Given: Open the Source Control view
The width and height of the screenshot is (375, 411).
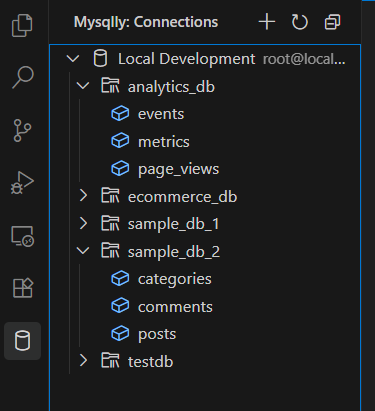Looking at the screenshot, I should (x=22, y=130).
